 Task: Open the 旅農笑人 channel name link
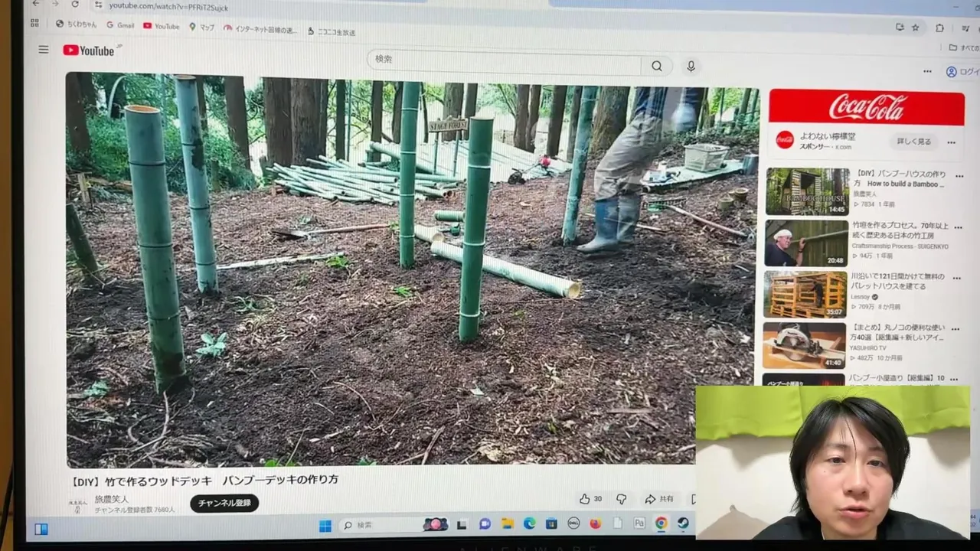pos(112,499)
